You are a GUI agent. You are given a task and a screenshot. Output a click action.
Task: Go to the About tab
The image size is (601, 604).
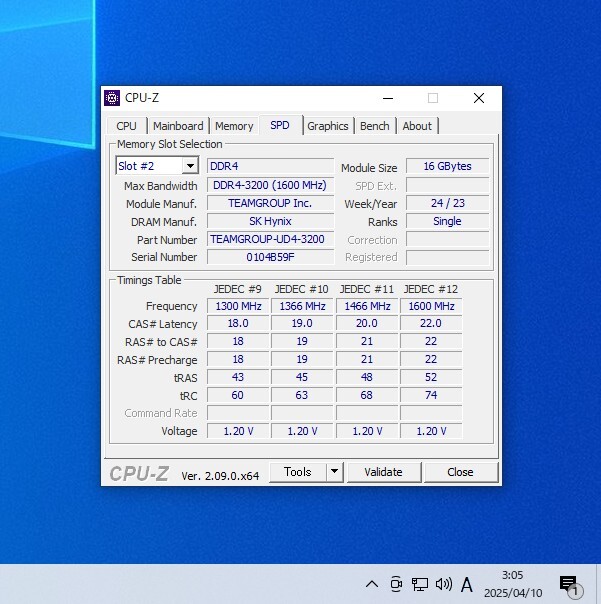(x=417, y=126)
